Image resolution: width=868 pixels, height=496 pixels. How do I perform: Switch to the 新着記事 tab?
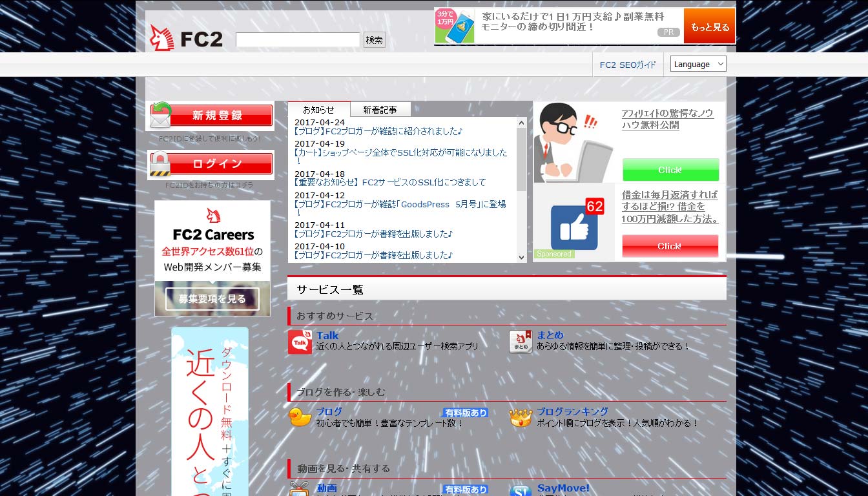[x=380, y=110]
